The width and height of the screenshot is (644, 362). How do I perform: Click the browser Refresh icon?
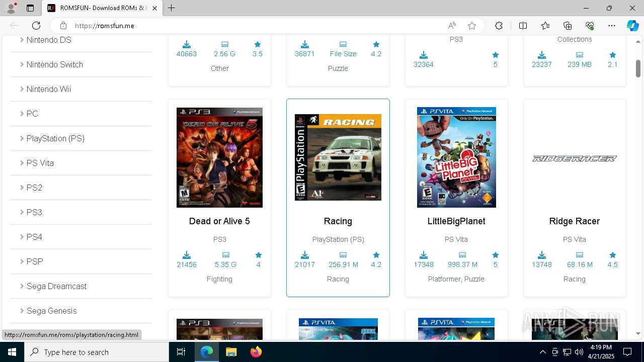click(x=36, y=26)
